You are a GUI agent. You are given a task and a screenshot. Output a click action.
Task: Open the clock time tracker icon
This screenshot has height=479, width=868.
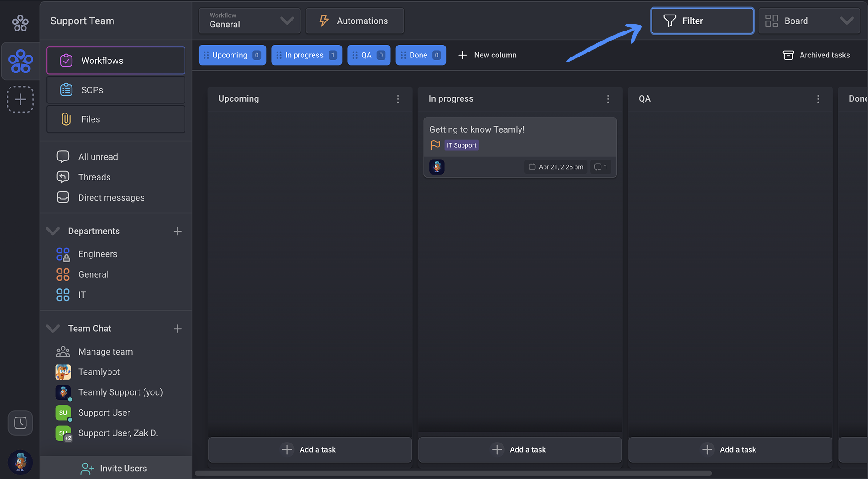coord(21,423)
